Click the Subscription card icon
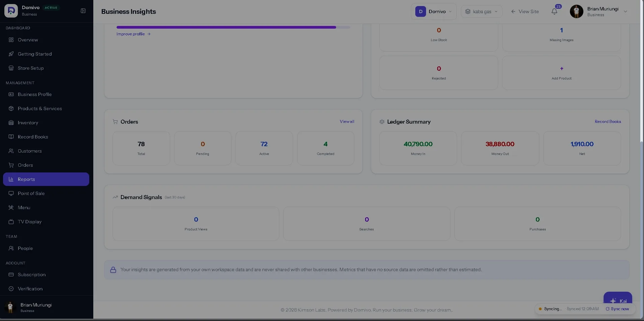 tap(11, 275)
